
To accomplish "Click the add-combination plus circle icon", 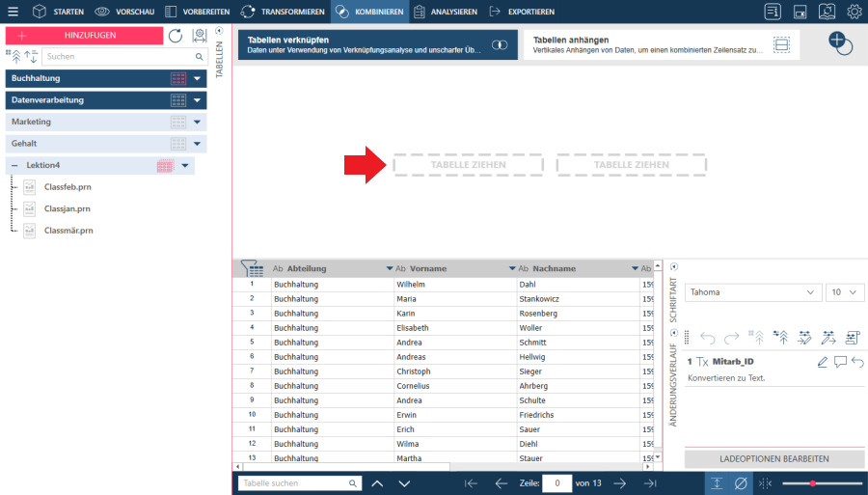I will pyautogui.click(x=840, y=43).
